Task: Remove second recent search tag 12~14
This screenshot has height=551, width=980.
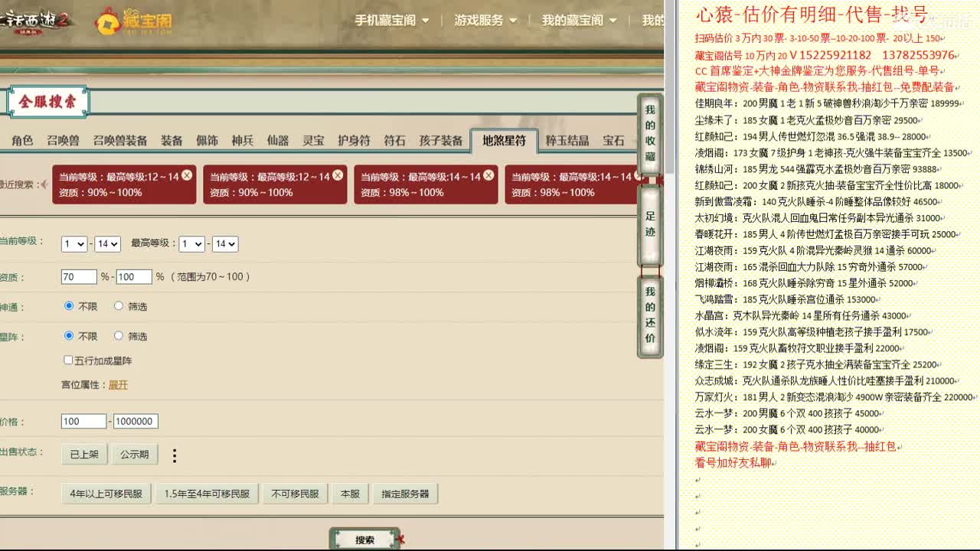Action: 337,175
